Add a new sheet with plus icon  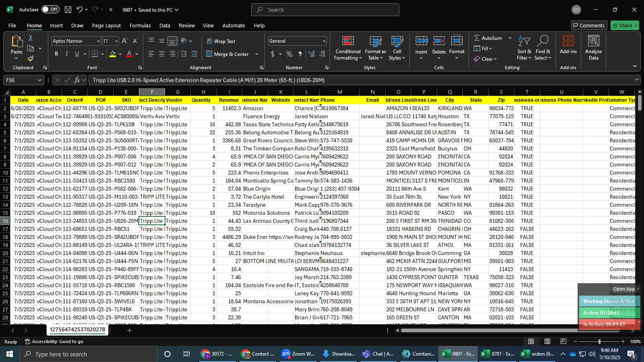tap(129, 330)
